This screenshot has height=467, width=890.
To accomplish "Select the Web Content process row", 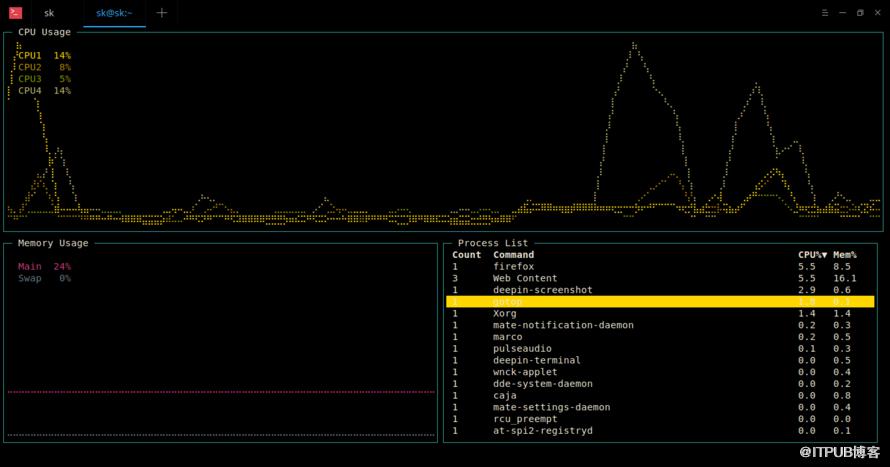I will (x=660, y=278).
